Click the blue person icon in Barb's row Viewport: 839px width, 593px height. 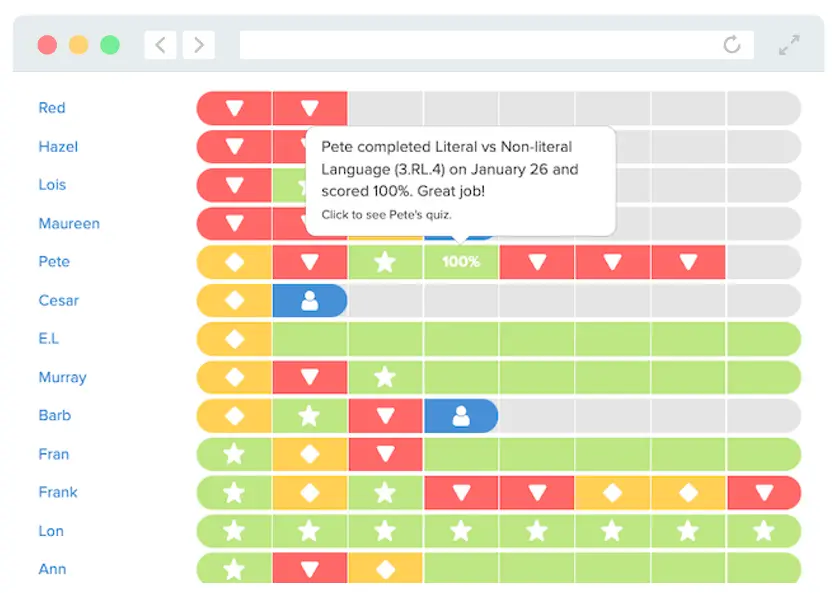461,416
